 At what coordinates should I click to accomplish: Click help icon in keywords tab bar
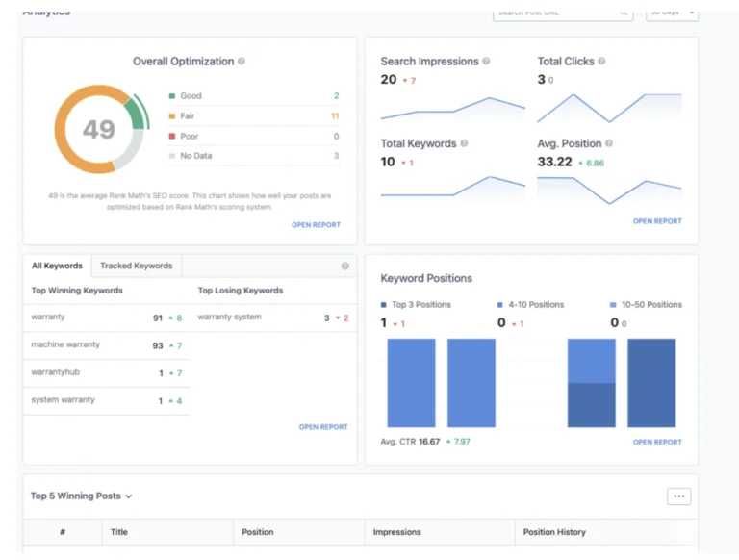tap(345, 267)
